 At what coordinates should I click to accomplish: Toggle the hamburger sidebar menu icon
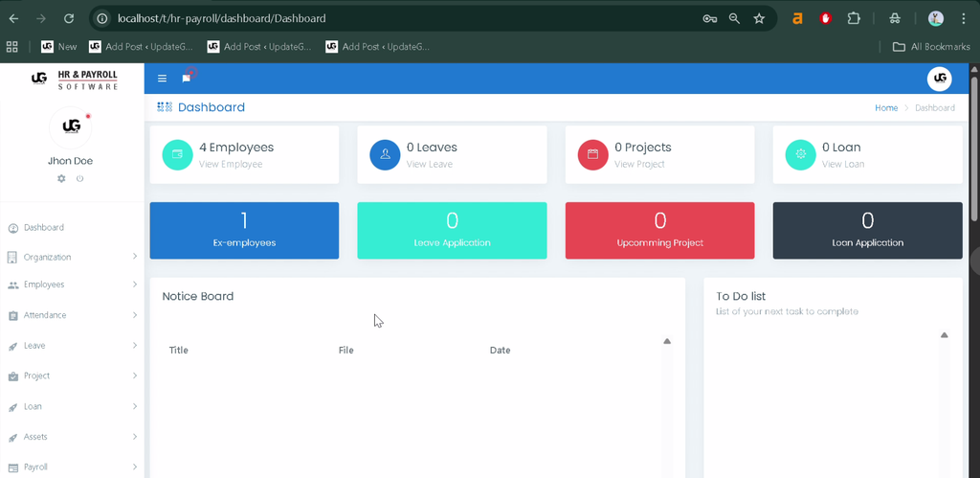162,79
